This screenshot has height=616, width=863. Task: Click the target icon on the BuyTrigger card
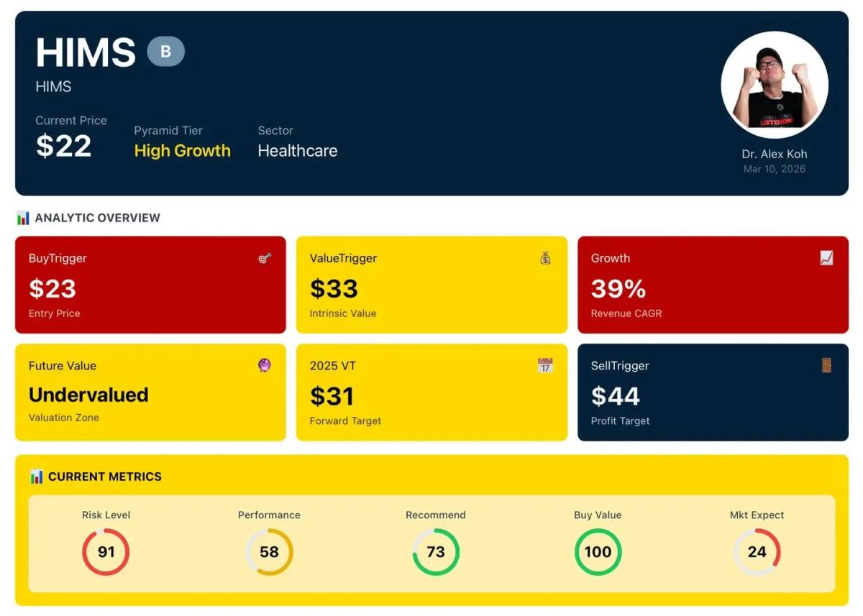coord(265,258)
